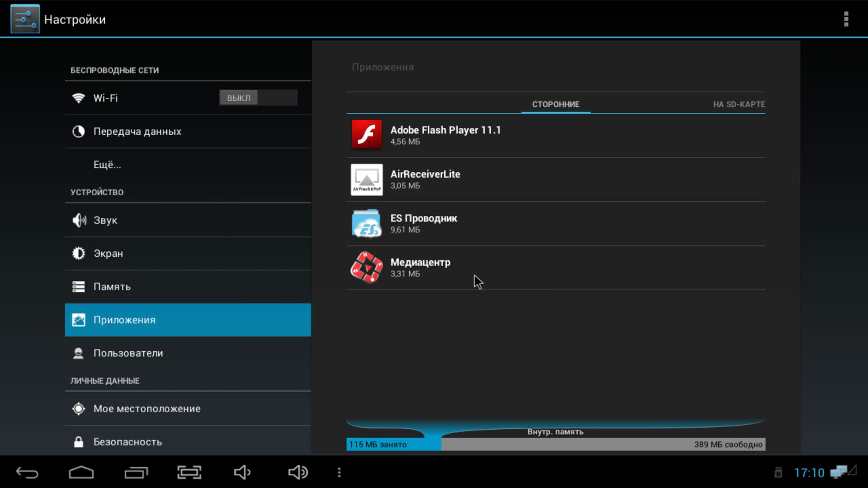Screen dimensions: 868x488
Task: Lower the volume with the speaker-minus icon
Action: tap(242, 473)
